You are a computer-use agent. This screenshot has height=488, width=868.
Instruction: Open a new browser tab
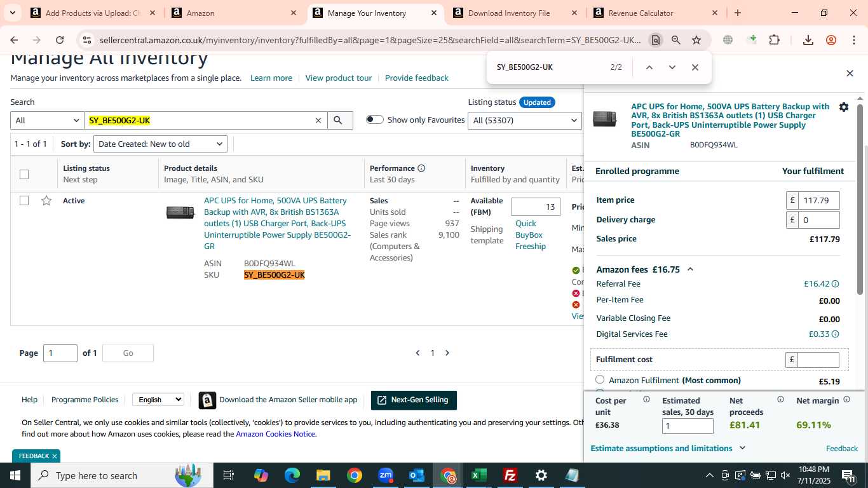[x=738, y=13]
